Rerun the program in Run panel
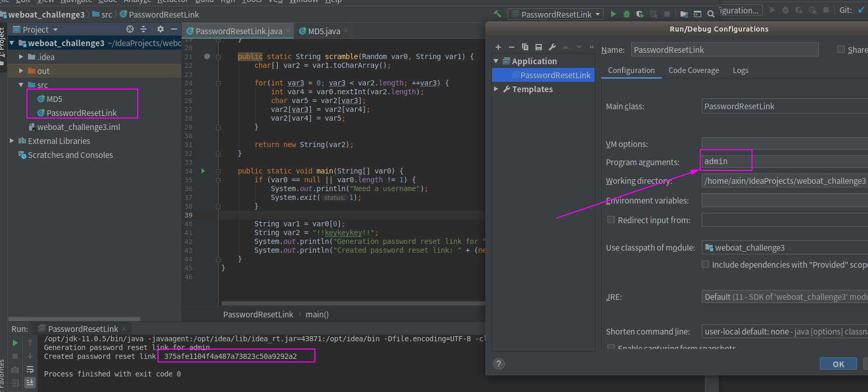The height and width of the screenshot is (392, 868). click(15, 343)
